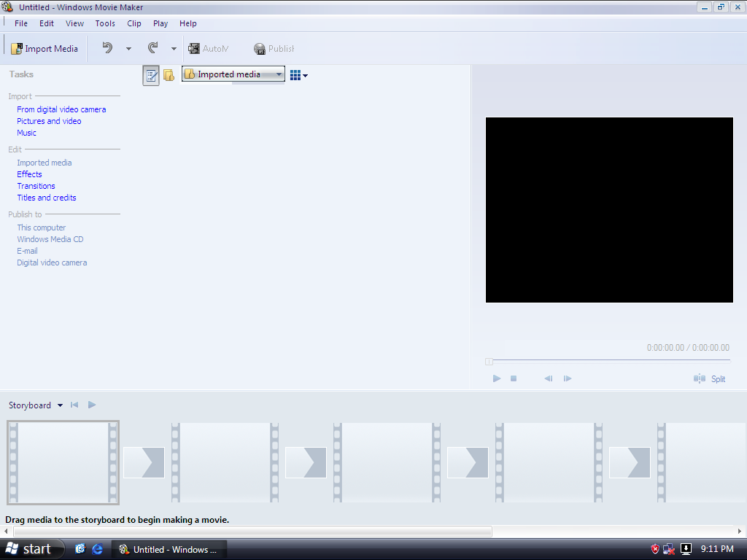The width and height of the screenshot is (747, 560).
Task: Click the Undo arrow icon
Action: (107, 48)
